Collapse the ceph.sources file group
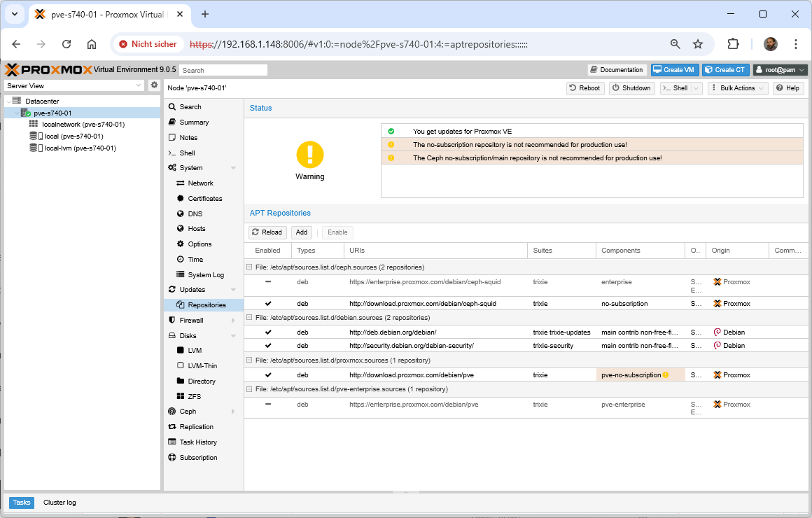The height and width of the screenshot is (518, 812). (248, 267)
